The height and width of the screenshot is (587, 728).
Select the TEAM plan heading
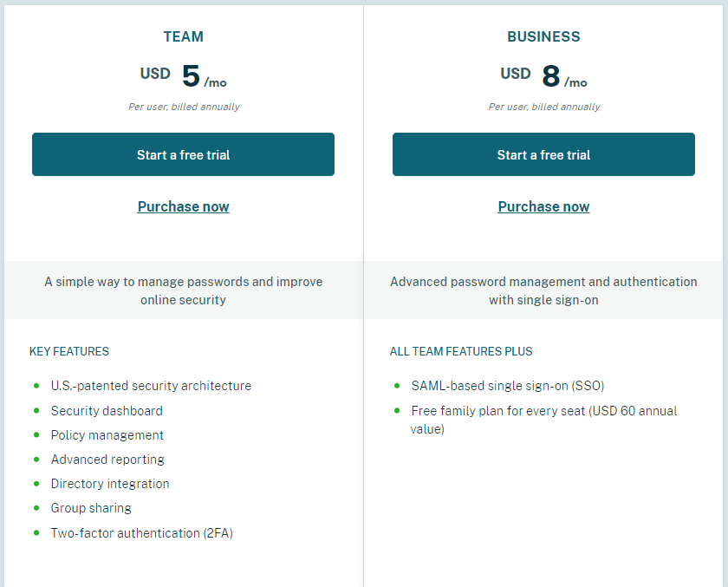point(184,36)
